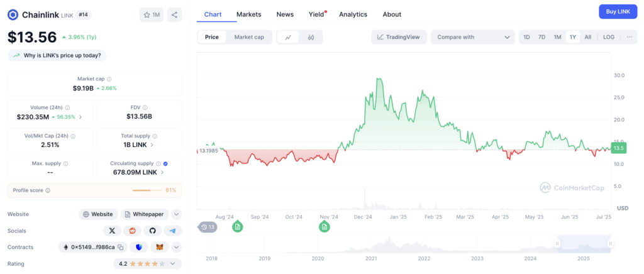Click the Profile score 61% progress bar

(x=147, y=190)
